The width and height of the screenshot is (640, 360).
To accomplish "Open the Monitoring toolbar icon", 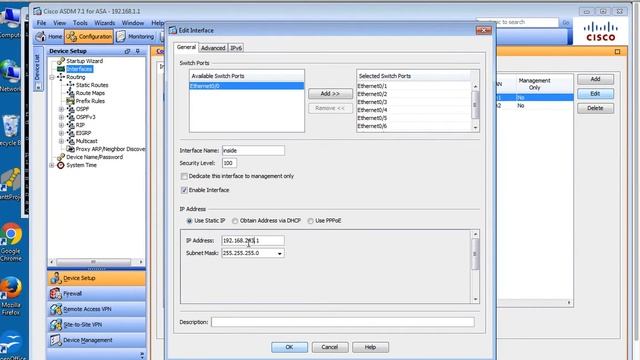I will tap(121, 37).
